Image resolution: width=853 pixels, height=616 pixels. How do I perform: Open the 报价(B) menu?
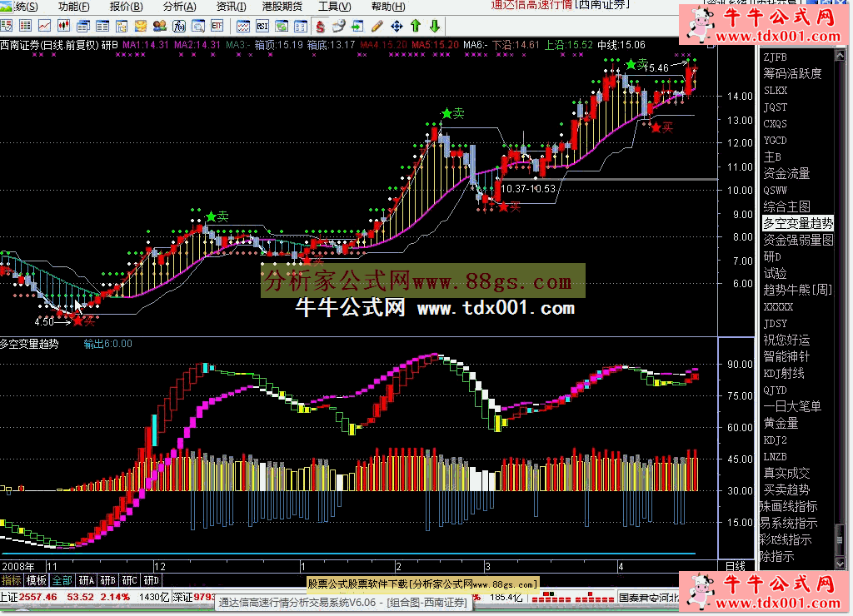(x=127, y=7)
